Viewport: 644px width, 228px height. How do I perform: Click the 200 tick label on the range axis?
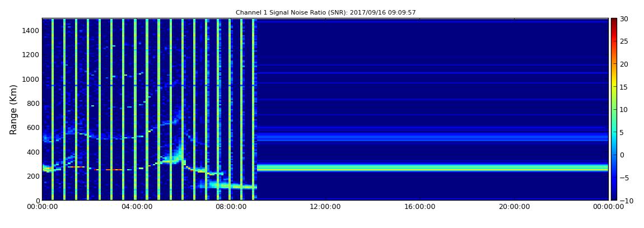33,176
